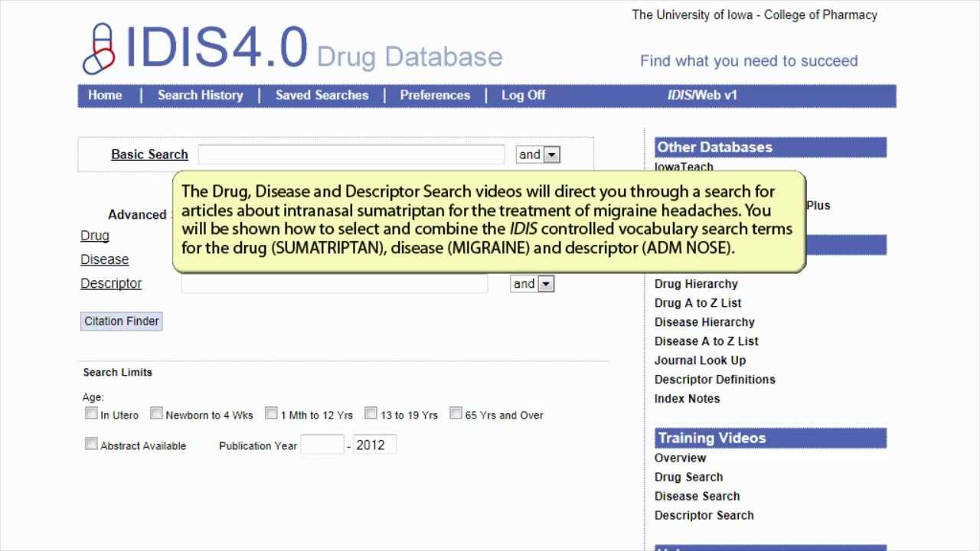
Task: Open the Home menu item
Action: [x=105, y=95]
